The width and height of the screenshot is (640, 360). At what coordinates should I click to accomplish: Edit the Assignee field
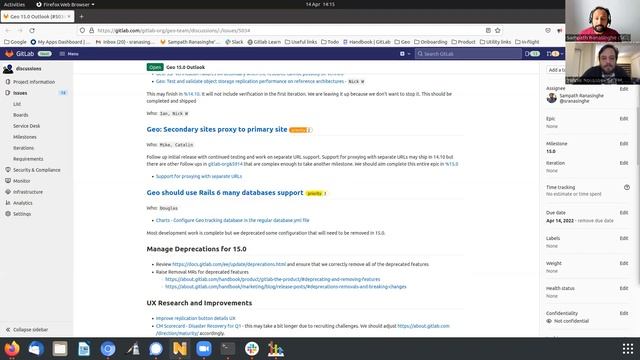click(624, 89)
